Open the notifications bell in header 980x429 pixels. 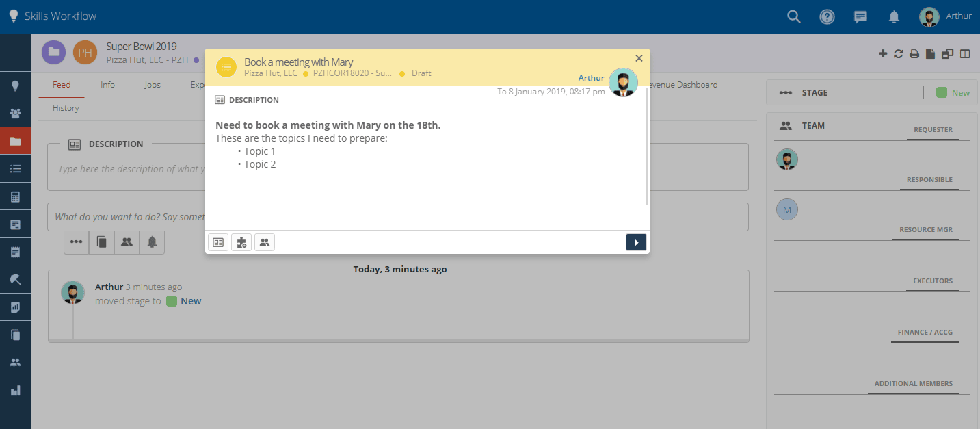coord(894,17)
